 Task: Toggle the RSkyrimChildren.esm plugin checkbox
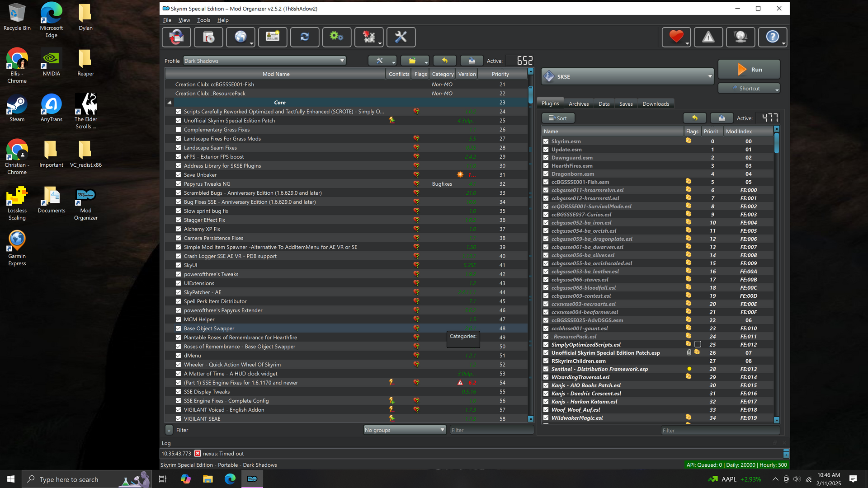(546, 361)
